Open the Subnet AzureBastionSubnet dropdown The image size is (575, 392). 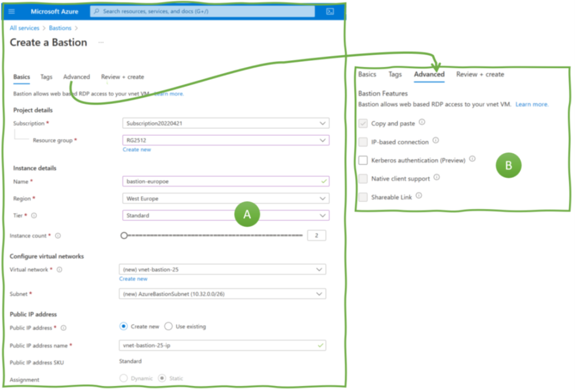point(222,294)
